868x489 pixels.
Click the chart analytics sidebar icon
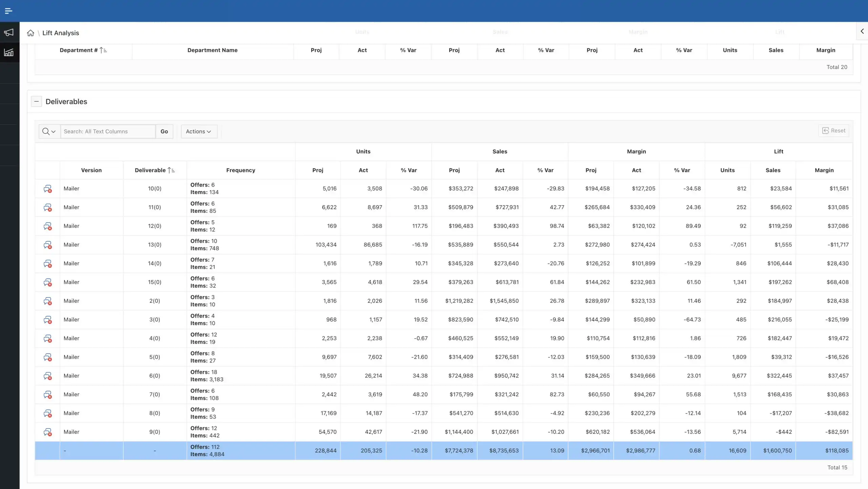9,53
